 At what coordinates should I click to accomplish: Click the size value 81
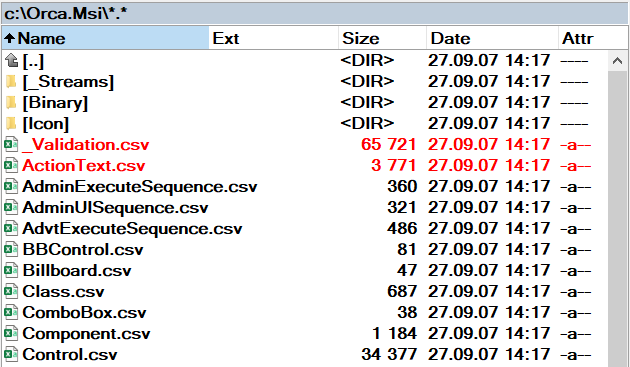[407, 249]
